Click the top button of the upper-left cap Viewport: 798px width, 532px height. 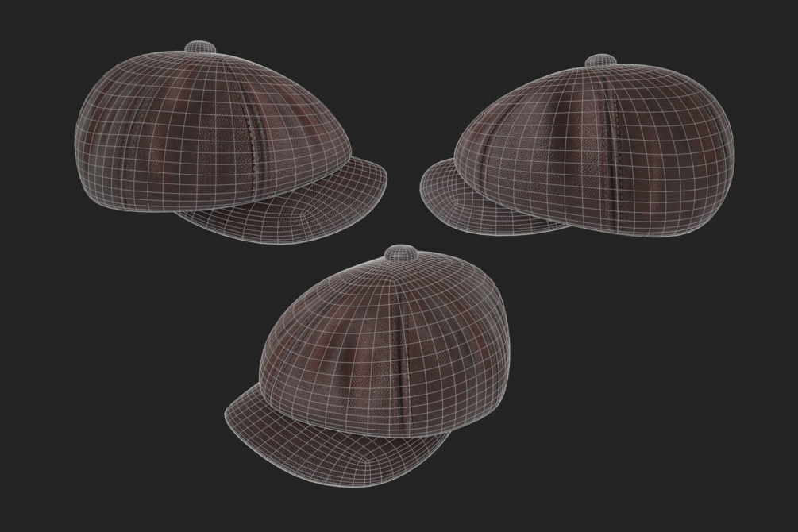201,47
